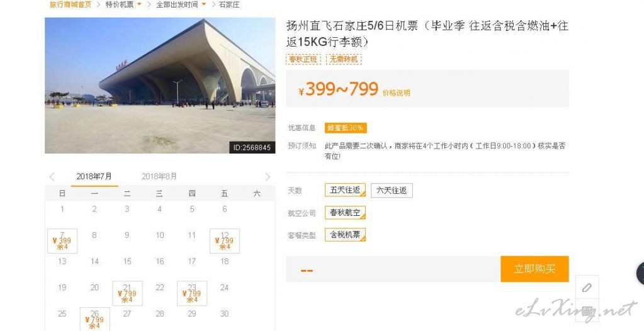Go to previous month with left arrow

(x=52, y=177)
